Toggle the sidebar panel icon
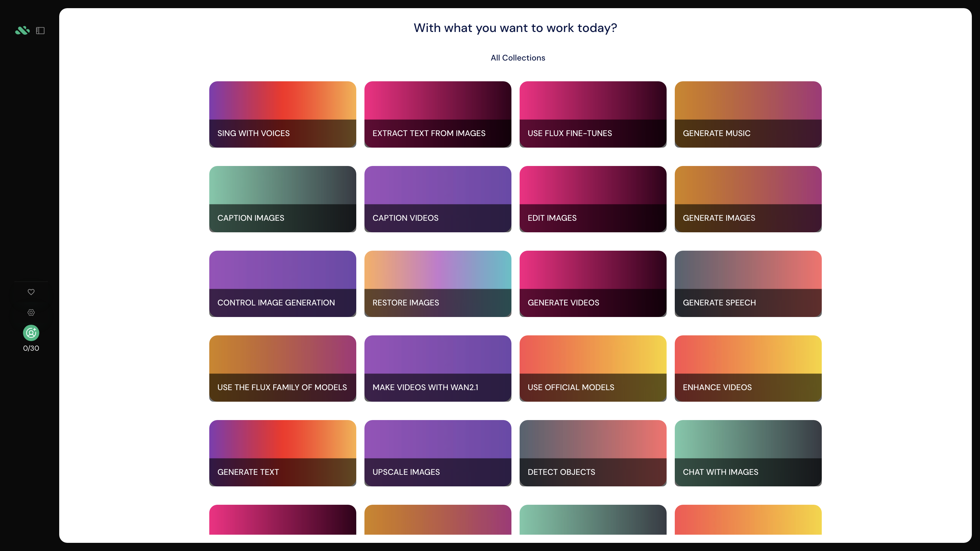The height and width of the screenshot is (551, 980). pos(40,30)
